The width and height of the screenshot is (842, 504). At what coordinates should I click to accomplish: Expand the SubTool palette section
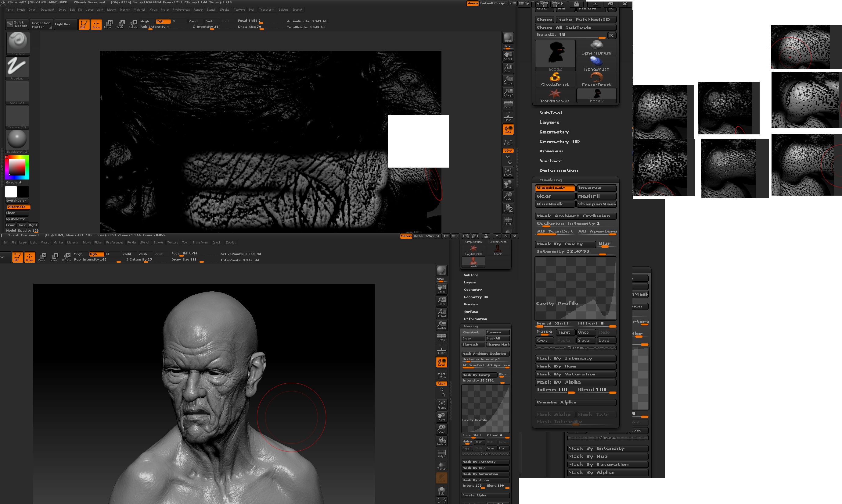point(550,112)
